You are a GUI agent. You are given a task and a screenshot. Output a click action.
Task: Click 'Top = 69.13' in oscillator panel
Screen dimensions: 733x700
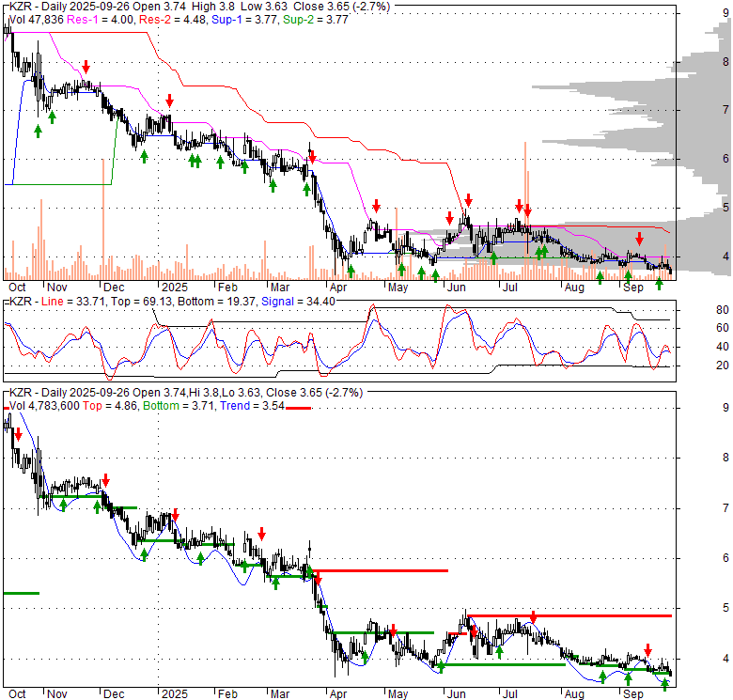[x=142, y=302]
